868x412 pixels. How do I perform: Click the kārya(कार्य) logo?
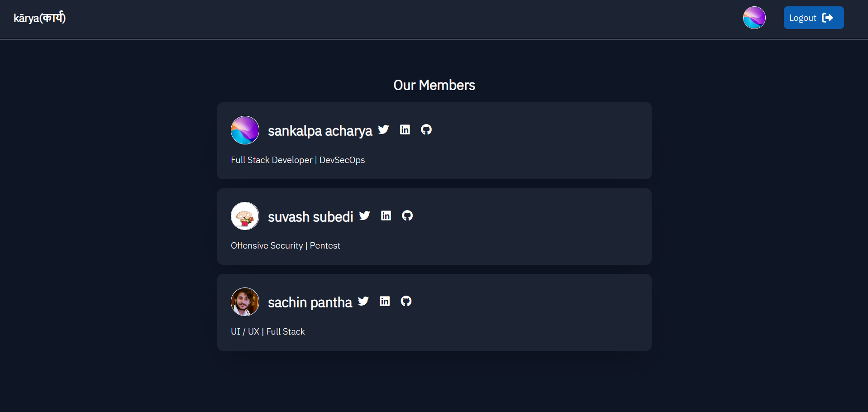click(39, 18)
